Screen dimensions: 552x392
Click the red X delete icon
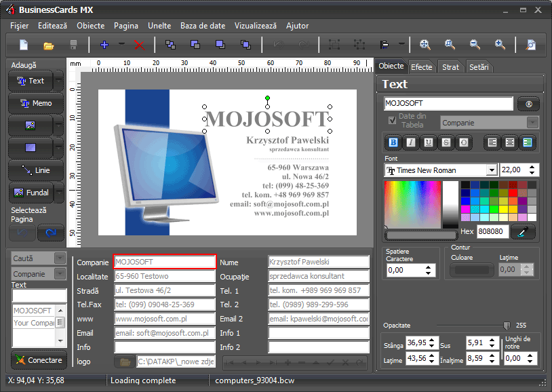click(140, 45)
